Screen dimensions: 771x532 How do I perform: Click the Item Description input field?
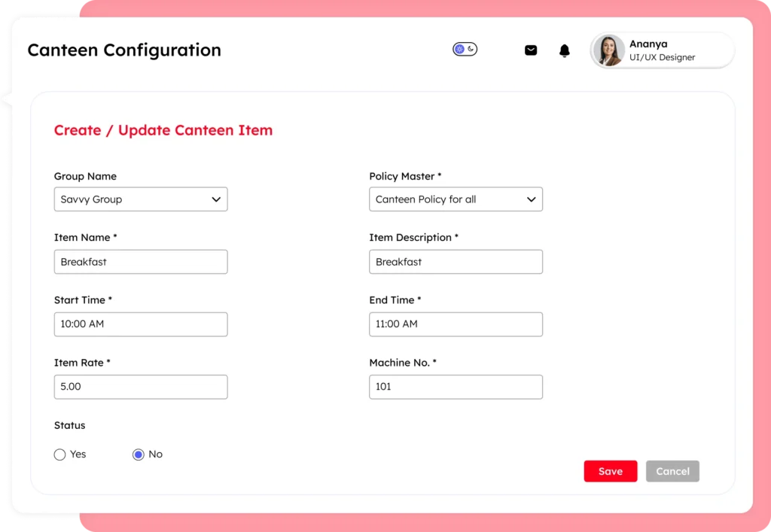456,262
